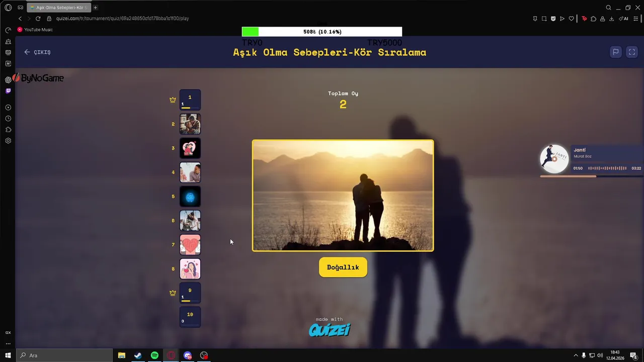Open the Opera GX main menu logo
644x362 pixels.
pos(8,8)
